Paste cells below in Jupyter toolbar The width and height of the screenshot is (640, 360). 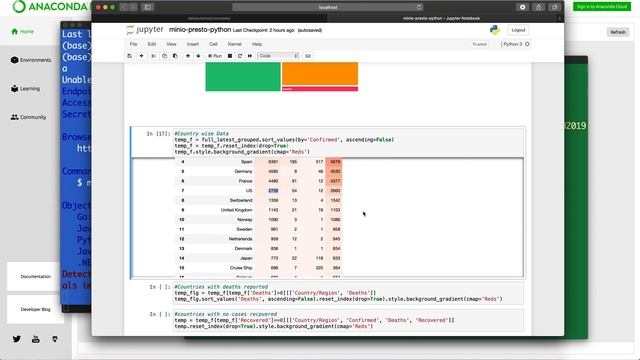pyautogui.click(x=176, y=56)
